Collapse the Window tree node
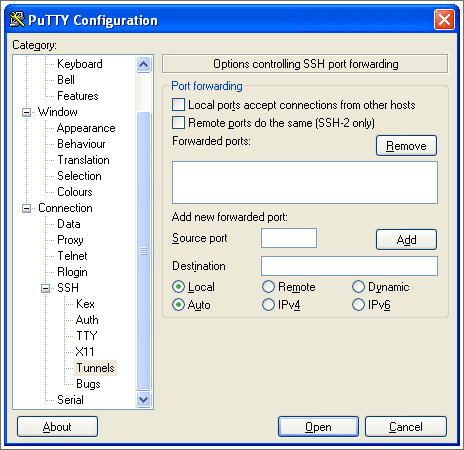 26,112
